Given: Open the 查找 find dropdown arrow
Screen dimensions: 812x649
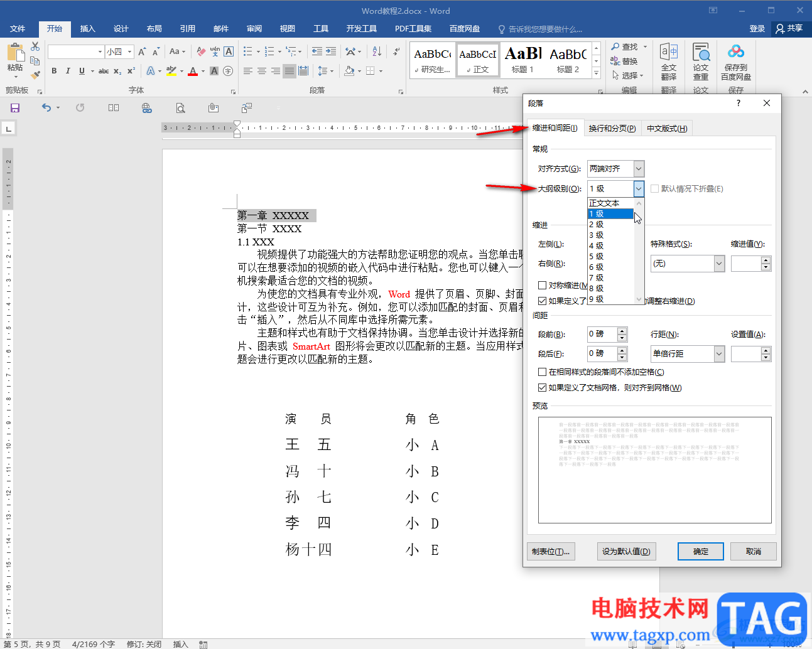Looking at the screenshot, I should [645, 46].
